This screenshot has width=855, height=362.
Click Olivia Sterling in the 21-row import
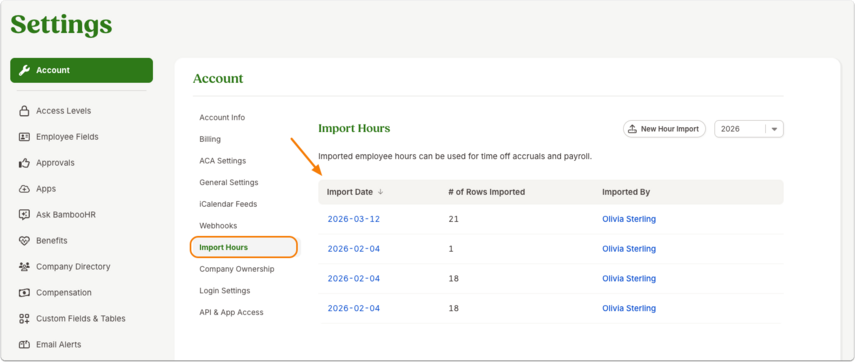click(629, 219)
